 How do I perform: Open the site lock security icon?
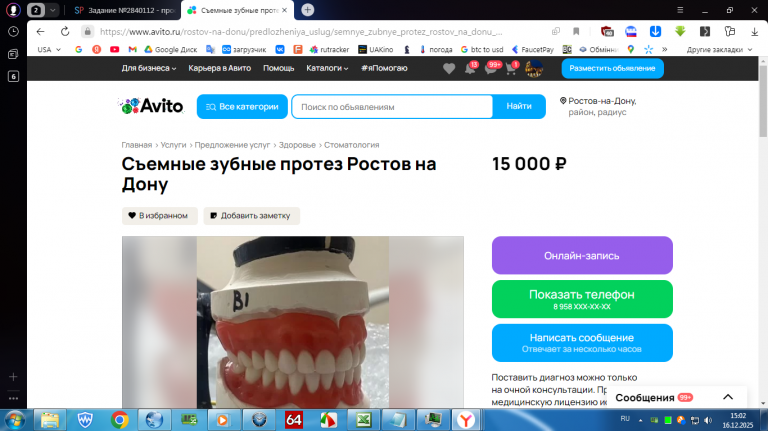click(x=87, y=31)
